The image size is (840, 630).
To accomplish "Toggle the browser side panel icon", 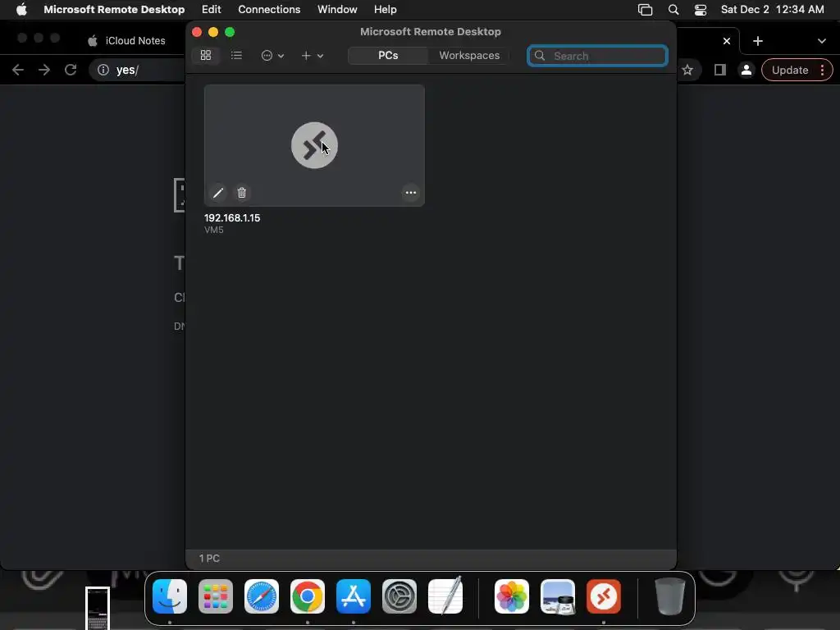I will tap(719, 71).
